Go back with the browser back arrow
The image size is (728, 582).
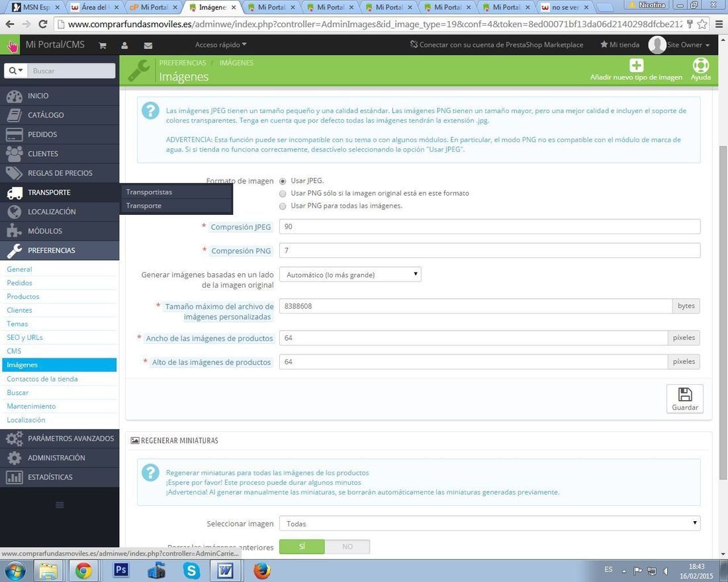click(x=10, y=24)
